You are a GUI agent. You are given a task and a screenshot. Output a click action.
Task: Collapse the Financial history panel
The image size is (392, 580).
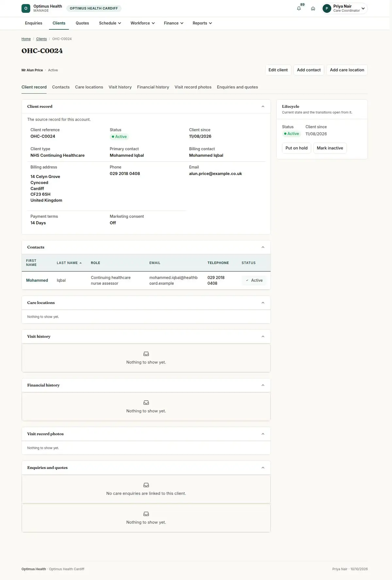263,385
